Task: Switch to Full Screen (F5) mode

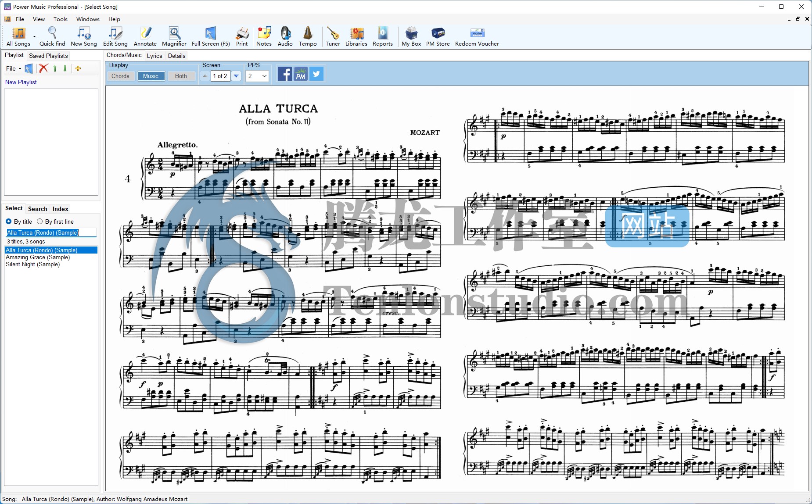Action: pyautogui.click(x=211, y=36)
